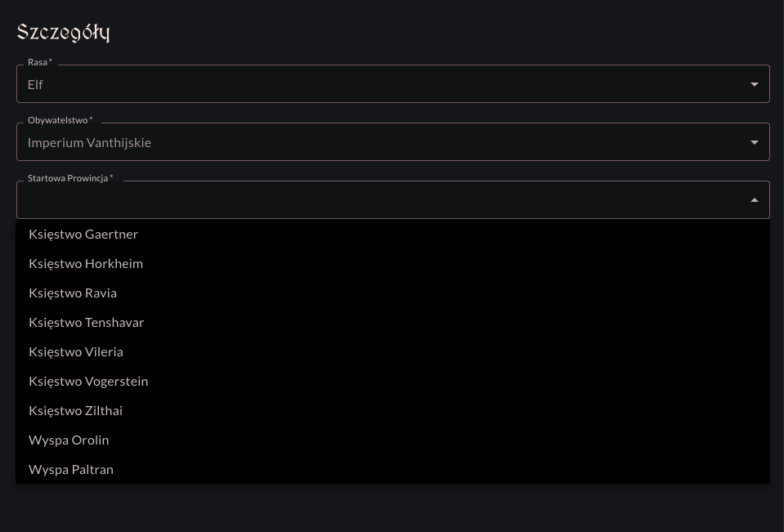Collapse the Startowa Prowincja list using its arrow
This screenshot has height=532, width=784.
point(754,200)
